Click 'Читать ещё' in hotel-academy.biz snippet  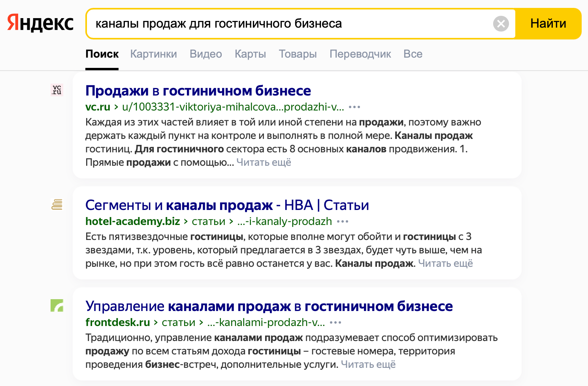point(445,263)
